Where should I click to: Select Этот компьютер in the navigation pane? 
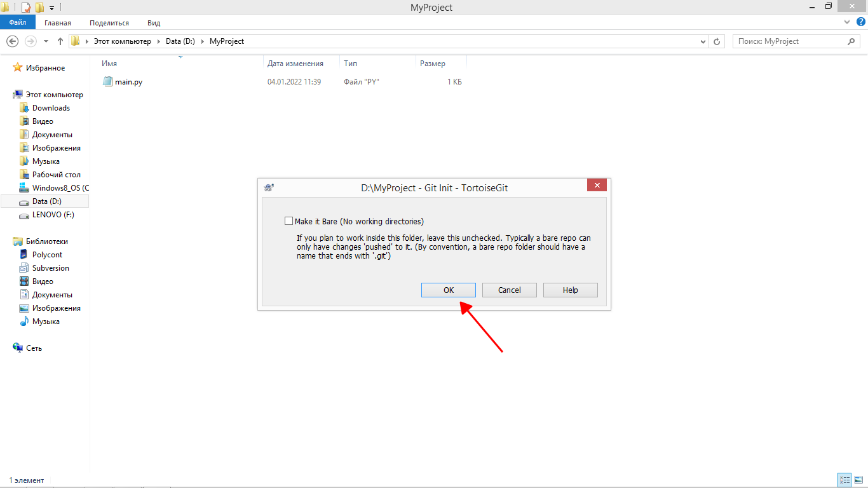tap(54, 95)
